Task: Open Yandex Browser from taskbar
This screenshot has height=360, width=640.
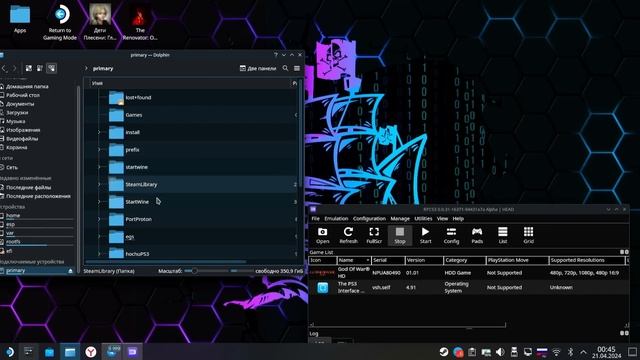Action: 91,352
